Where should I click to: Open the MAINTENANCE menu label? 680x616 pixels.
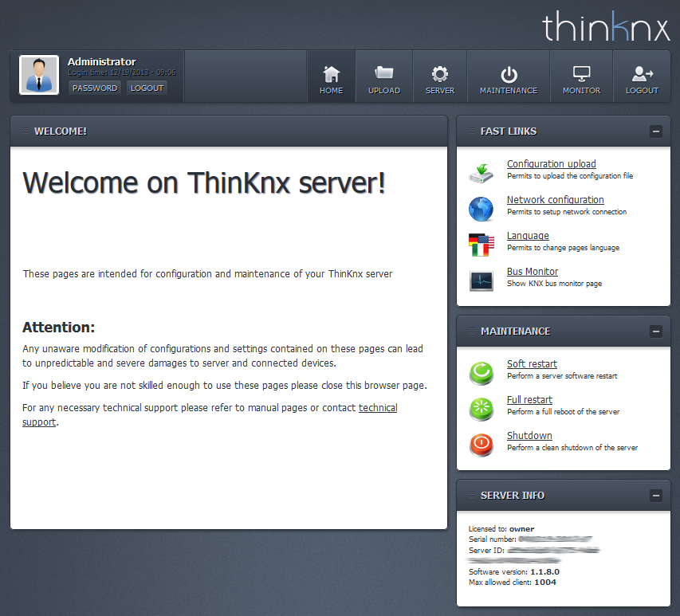click(x=509, y=91)
